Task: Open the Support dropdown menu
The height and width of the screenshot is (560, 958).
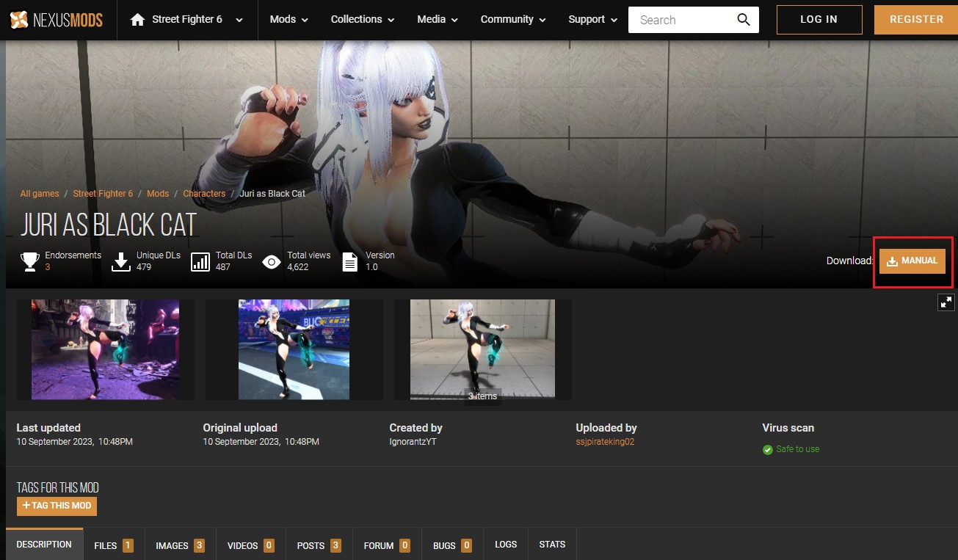Action: pyautogui.click(x=593, y=20)
